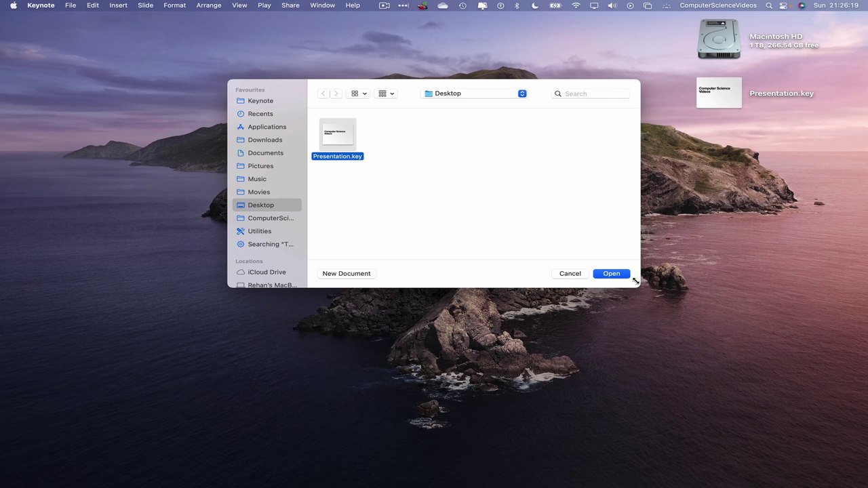
Task: Click the Do Not Disturb moon icon
Action: [x=534, y=5]
